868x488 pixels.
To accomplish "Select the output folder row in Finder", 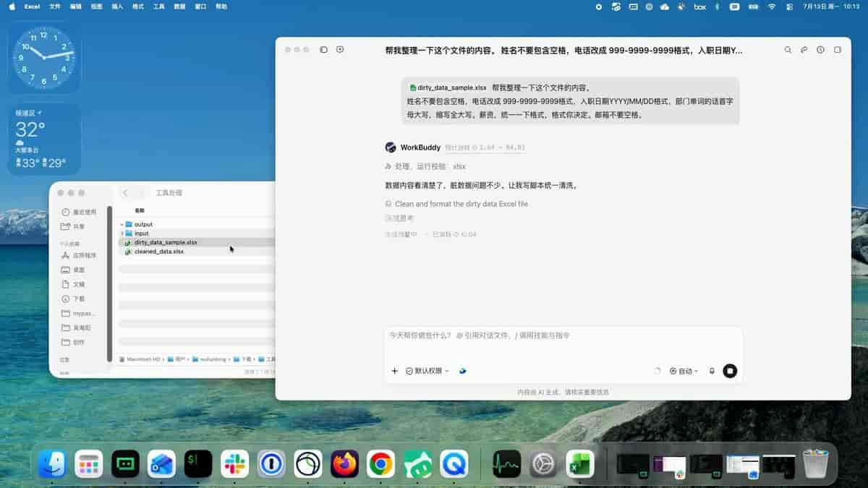I will coord(196,224).
